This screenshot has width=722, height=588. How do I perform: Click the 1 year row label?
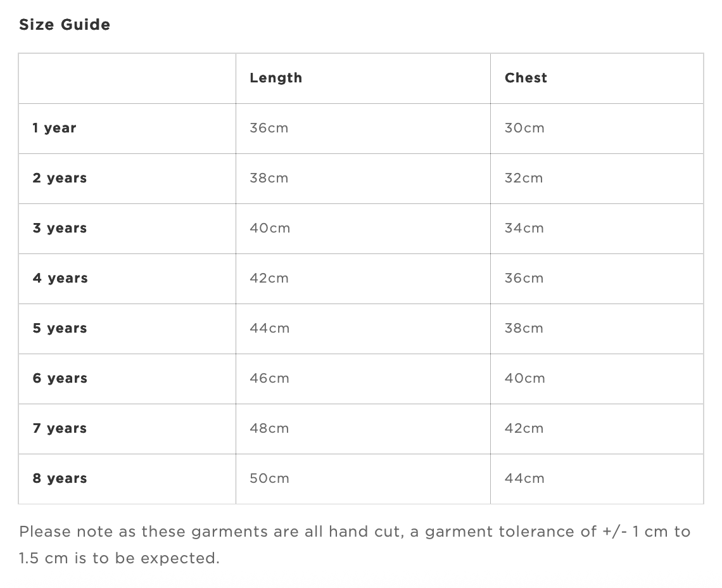[54, 128]
